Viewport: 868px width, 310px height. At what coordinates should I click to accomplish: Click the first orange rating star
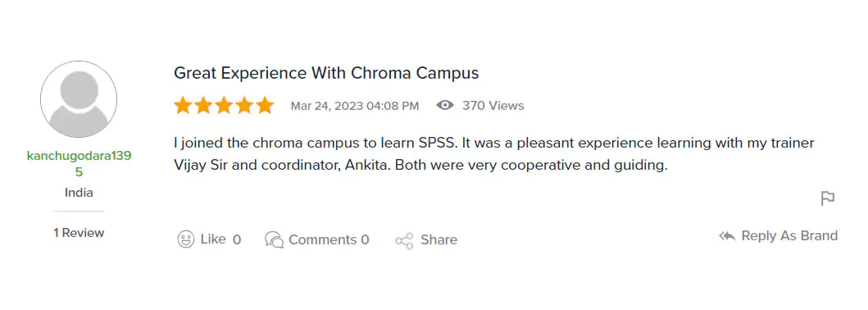pyautogui.click(x=183, y=105)
